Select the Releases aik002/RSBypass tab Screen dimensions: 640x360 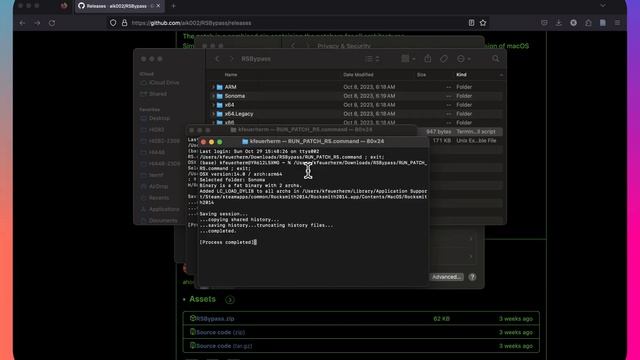point(119,6)
